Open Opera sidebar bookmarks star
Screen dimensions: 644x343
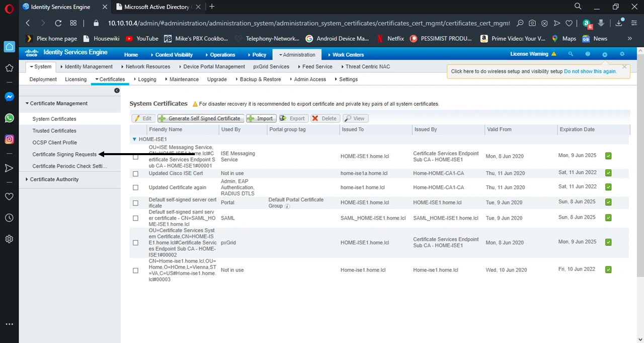point(9,68)
